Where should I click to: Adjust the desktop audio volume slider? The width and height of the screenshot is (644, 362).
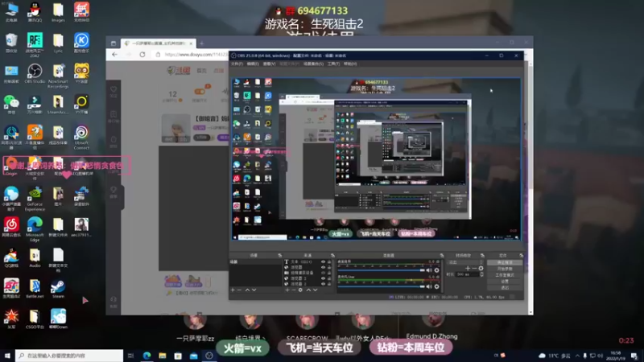(381, 270)
